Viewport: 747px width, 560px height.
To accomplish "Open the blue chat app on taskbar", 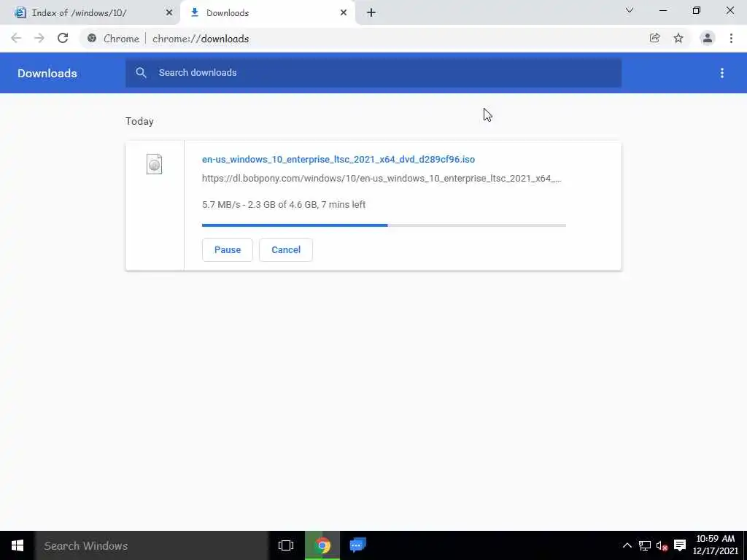I will [x=357, y=545].
